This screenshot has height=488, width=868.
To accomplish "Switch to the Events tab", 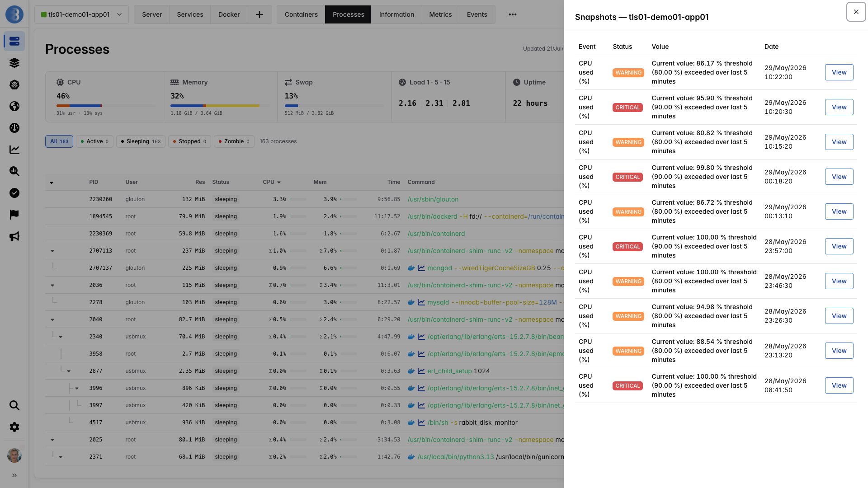I will pyautogui.click(x=477, y=14).
